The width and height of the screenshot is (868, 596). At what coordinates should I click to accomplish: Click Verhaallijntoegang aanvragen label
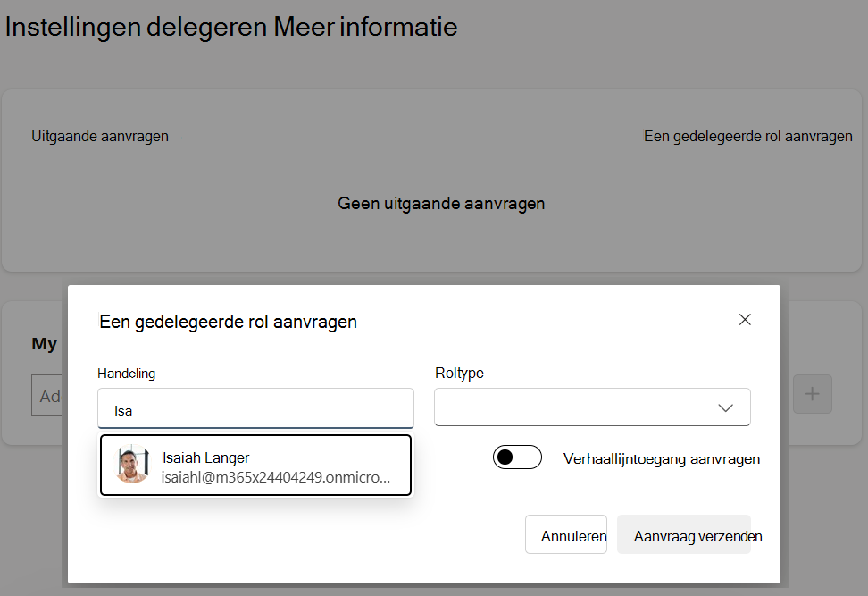[x=662, y=459]
